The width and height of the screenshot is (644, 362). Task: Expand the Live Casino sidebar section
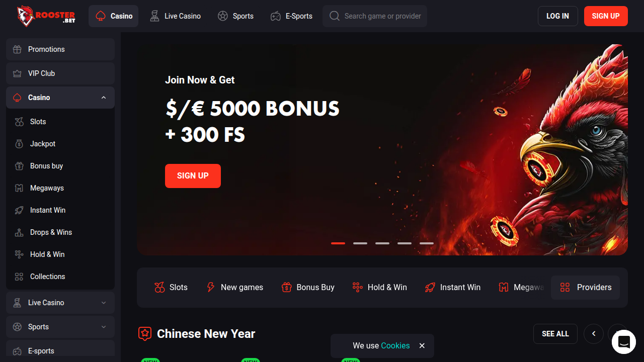(x=104, y=303)
